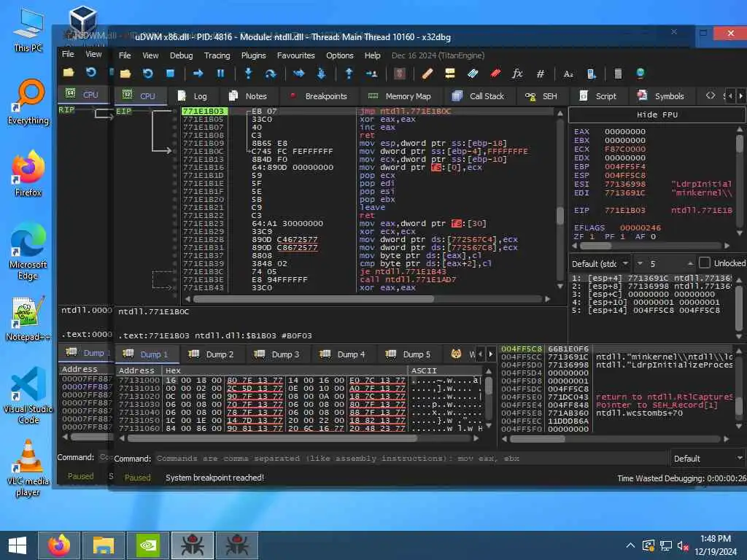Viewport: 747px width, 560px height.
Task: Switch to the SEH tab
Action: pyautogui.click(x=541, y=96)
